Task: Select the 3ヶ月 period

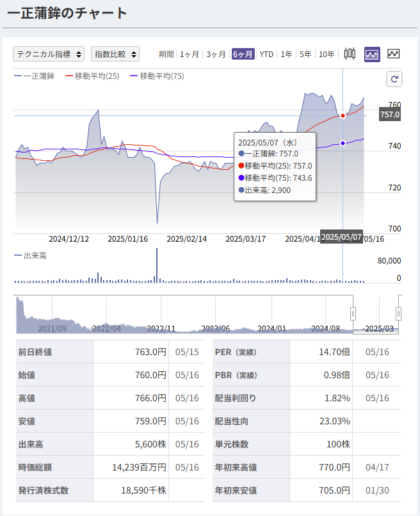Action: [x=216, y=54]
